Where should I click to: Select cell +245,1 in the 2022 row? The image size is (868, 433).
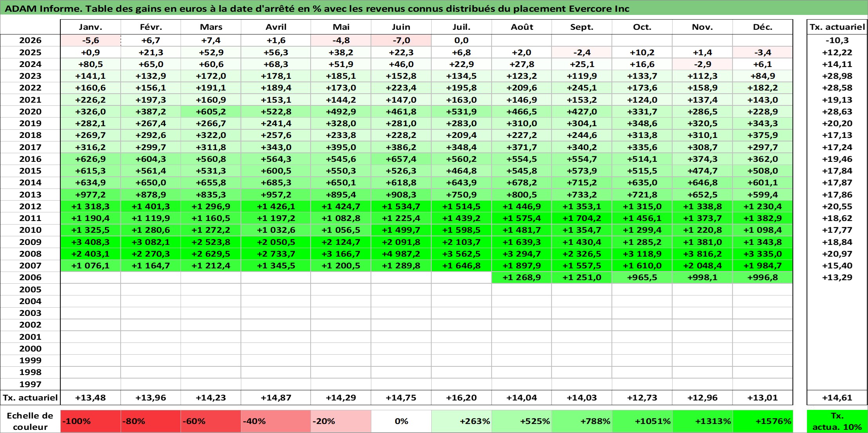582,88
